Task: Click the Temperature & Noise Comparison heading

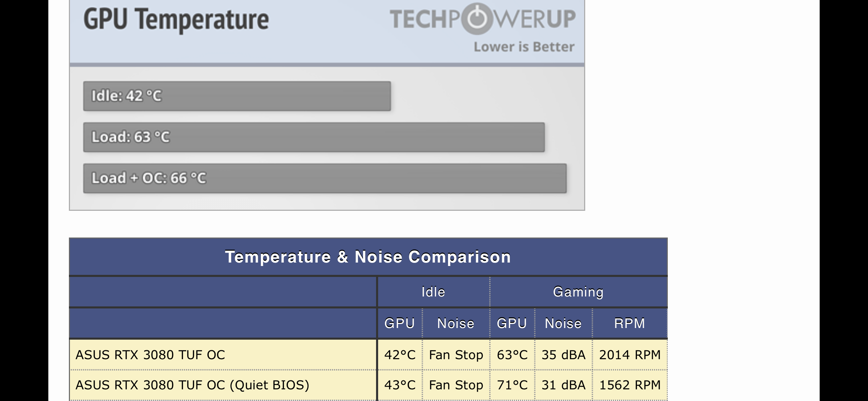Action: (x=368, y=257)
